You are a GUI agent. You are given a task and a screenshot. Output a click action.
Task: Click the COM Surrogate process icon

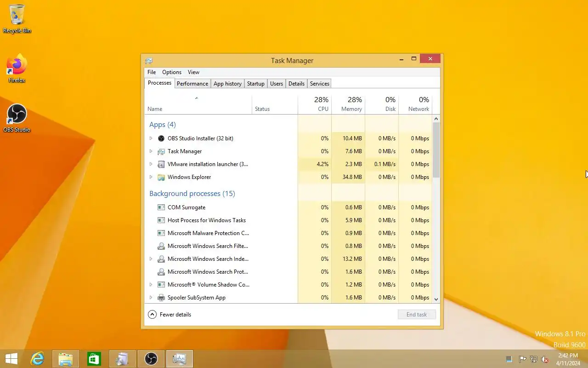tap(161, 207)
